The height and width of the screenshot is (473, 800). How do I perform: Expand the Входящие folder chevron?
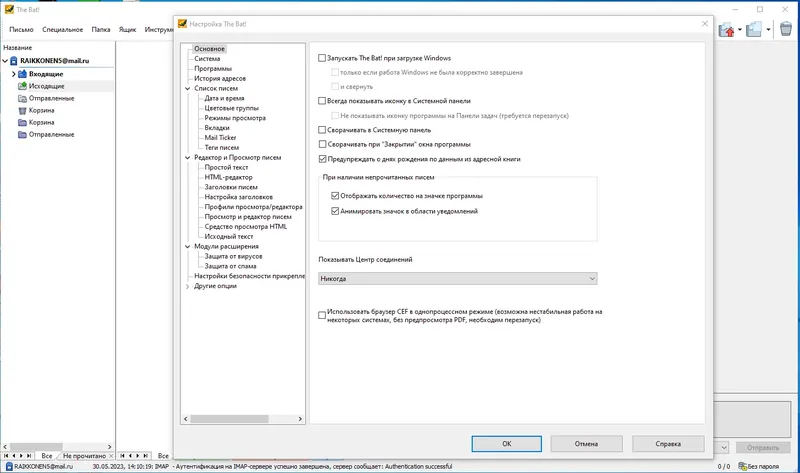pos(13,74)
